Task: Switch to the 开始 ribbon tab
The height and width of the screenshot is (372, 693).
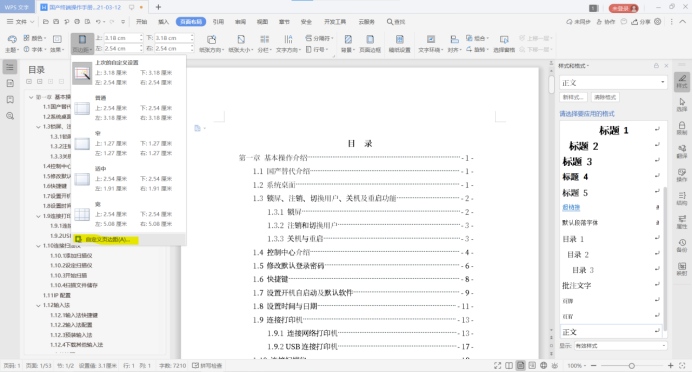Action: [x=141, y=21]
